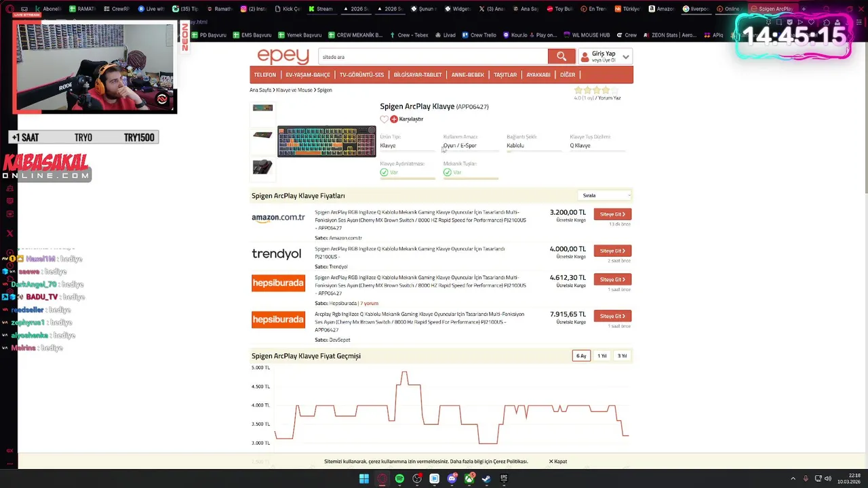Click the epey site logo
The image size is (868, 488).
pos(283,56)
